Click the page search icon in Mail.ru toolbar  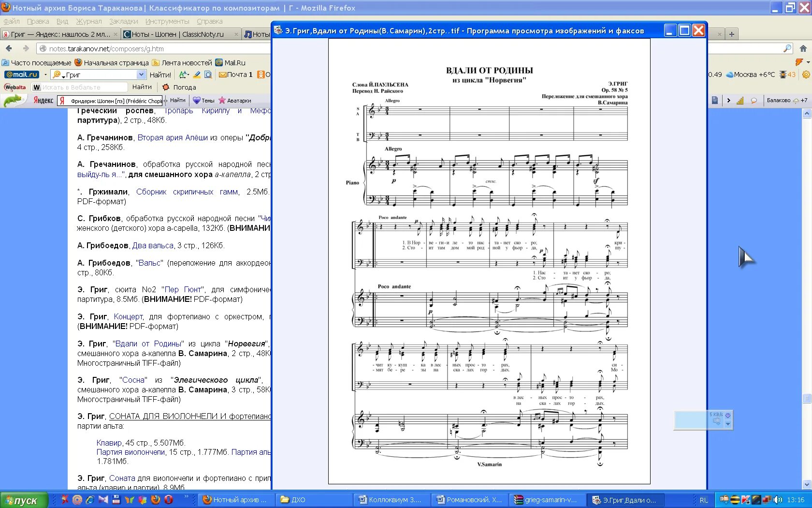click(x=208, y=75)
